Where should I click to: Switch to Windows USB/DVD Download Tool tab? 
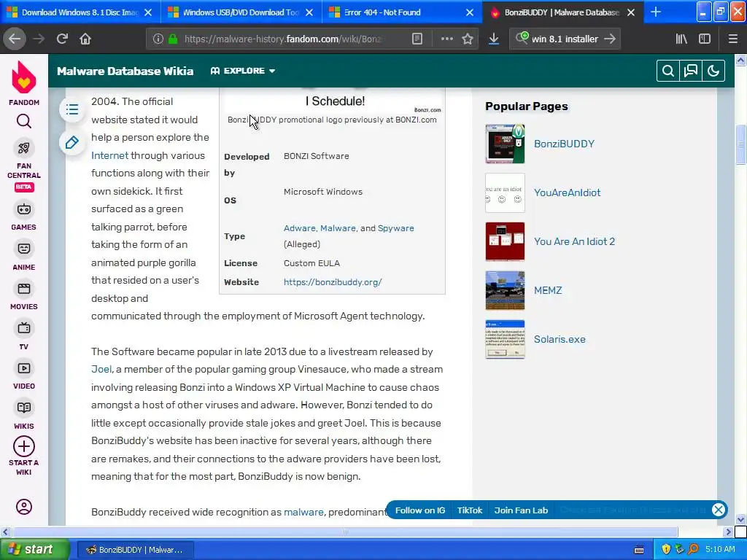pos(241,12)
